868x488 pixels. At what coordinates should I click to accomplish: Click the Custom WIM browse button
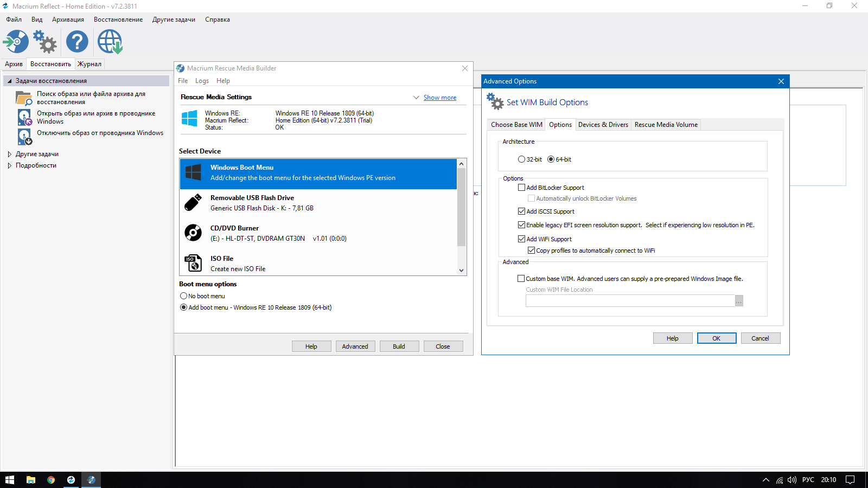[739, 301]
